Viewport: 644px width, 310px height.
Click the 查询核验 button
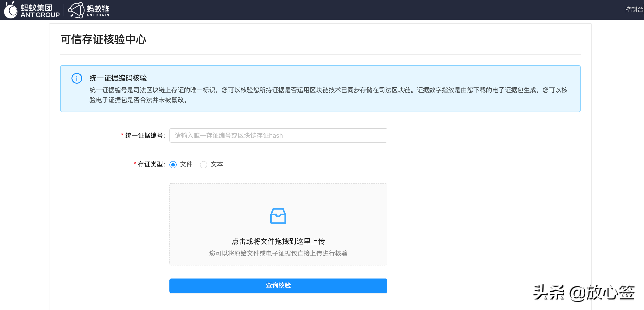click(278, 285)
